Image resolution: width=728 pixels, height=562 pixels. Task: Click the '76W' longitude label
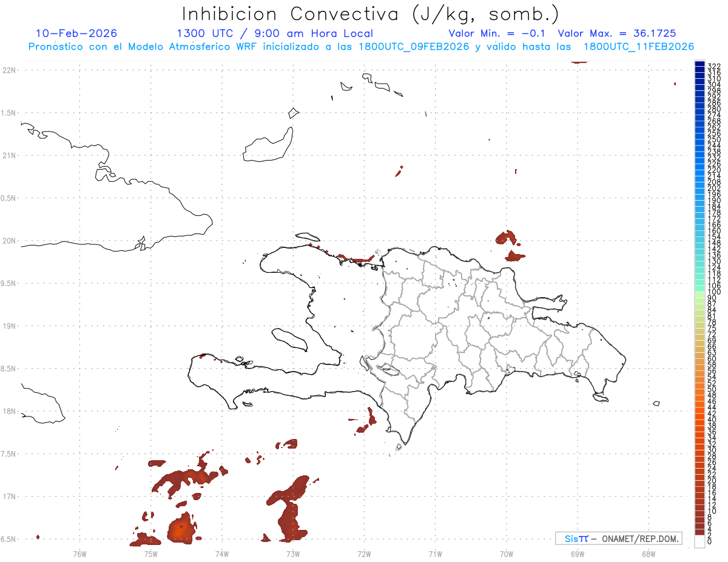79,553
